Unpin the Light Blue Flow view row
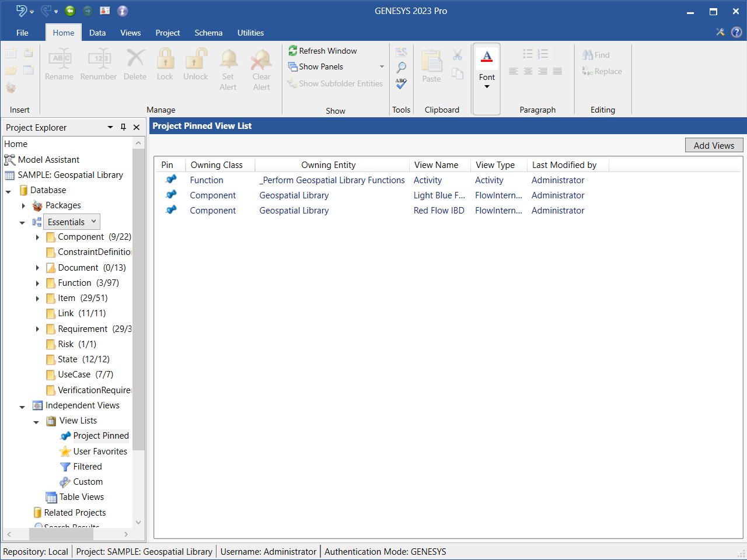 171,195
